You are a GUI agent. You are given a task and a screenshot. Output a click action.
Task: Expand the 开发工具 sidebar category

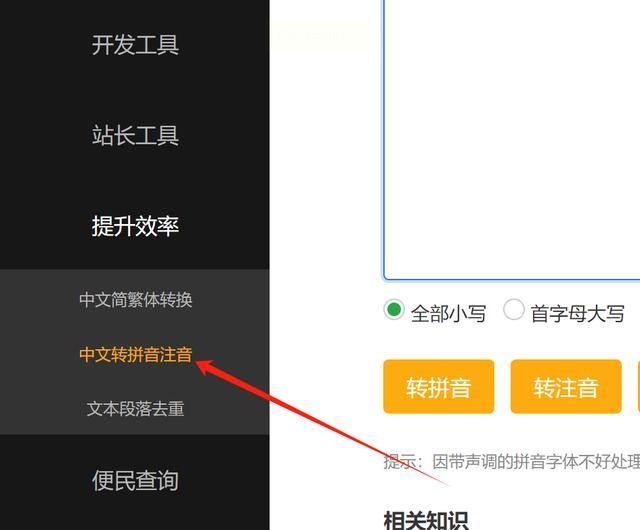click(x=135, y=45)
